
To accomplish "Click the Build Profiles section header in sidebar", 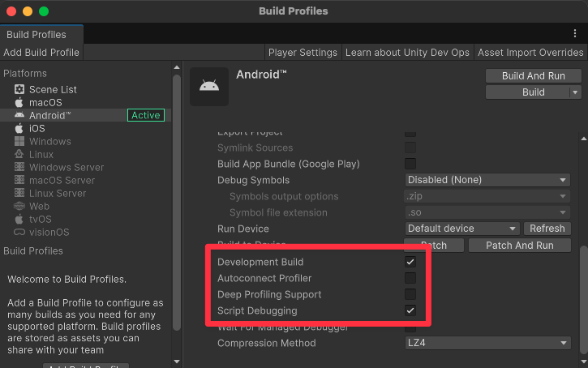I will (33, 250).
